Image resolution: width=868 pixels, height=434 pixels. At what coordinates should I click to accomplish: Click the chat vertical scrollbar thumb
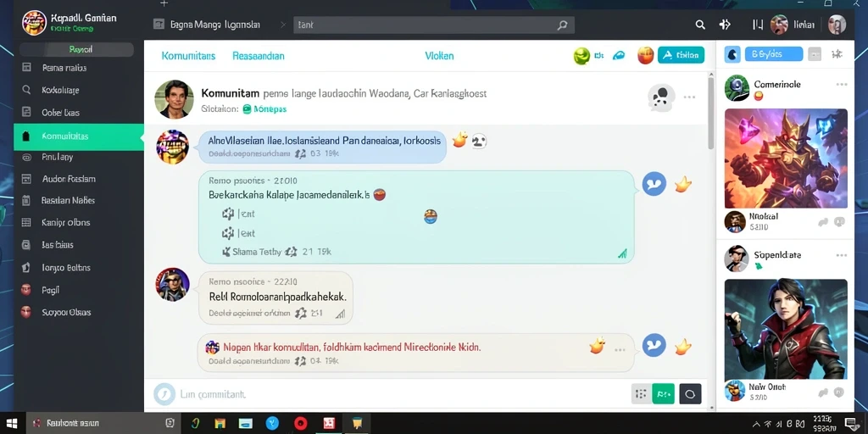click(x=711, y=114)
